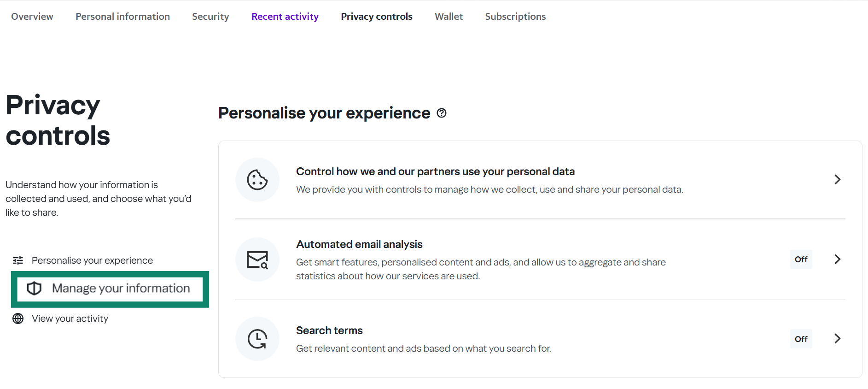Image resolution: width=868 pixels, height=389 pixels.
Task: Expand the Search terms row arrow
Action: (x=837, y=338)
